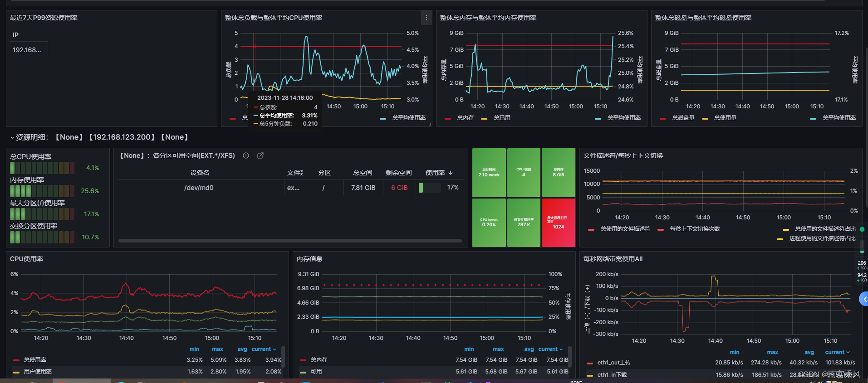Click the 总文件描述符 787 K stat tile

524,223
